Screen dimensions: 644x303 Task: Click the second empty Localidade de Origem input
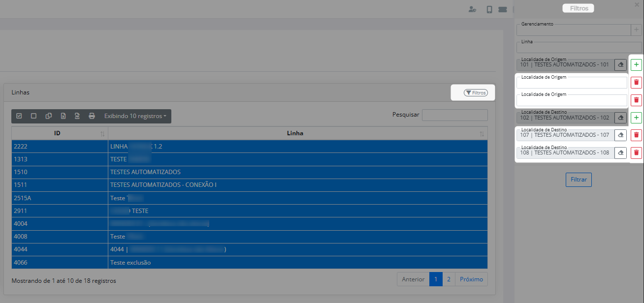572,100
